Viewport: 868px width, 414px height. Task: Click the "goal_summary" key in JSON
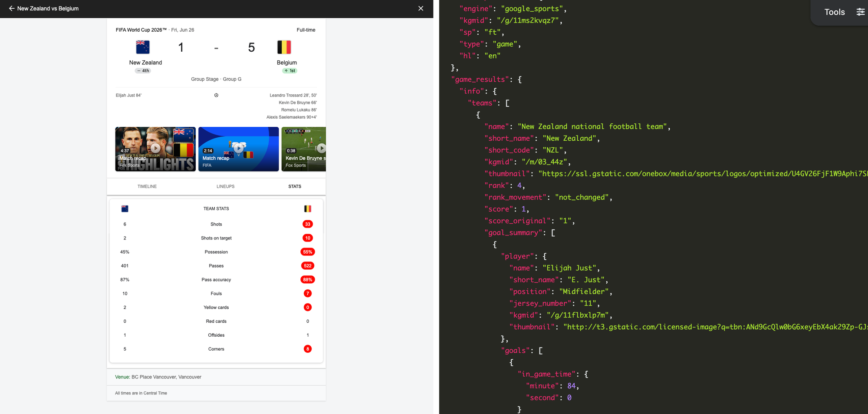coord(513,233)
